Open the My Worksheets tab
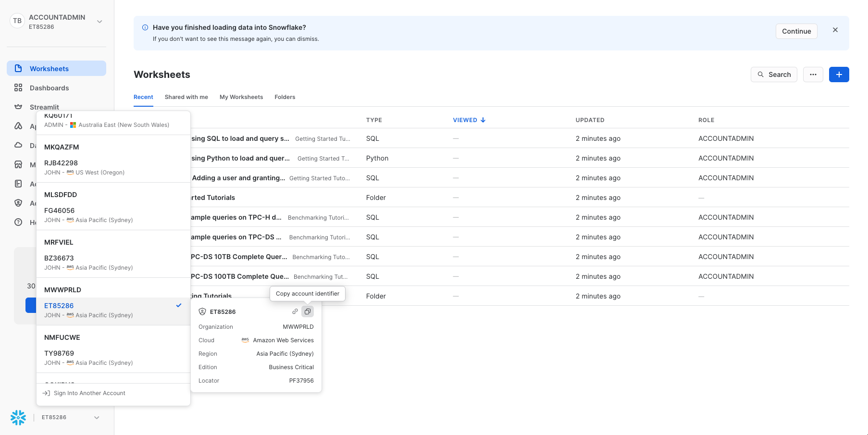 (241, 97)
